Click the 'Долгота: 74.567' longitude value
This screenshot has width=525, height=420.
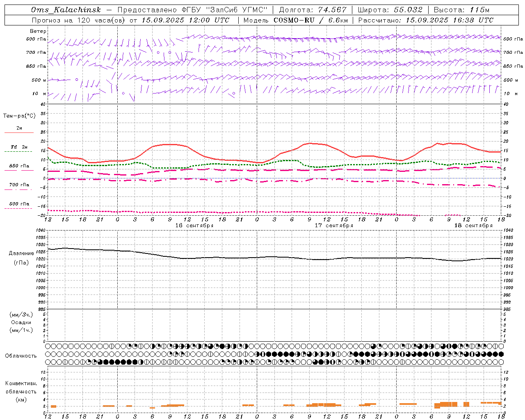tap(313, 10)
